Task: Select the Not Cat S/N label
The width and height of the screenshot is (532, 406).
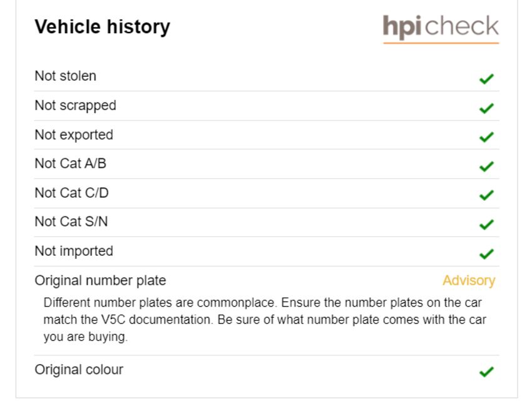Action: [x=71, y=222]
